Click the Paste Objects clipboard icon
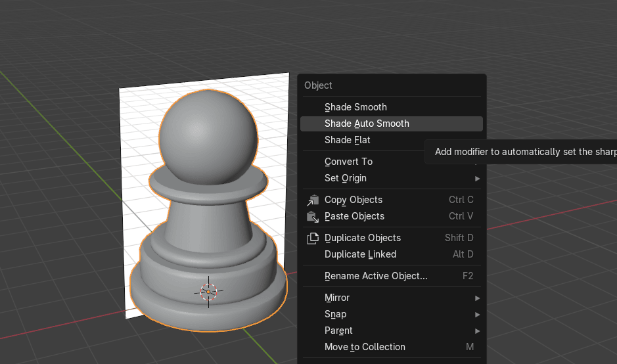The image size is (617, 364). click(x=313, y=216)
